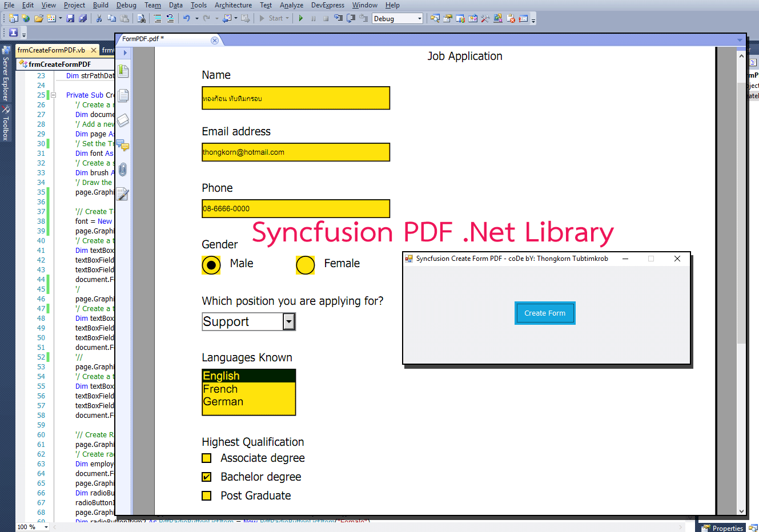Click the PDF viewer attachments paperclip icon
This screenshot has width=759, height=532.
coord(123,170)
